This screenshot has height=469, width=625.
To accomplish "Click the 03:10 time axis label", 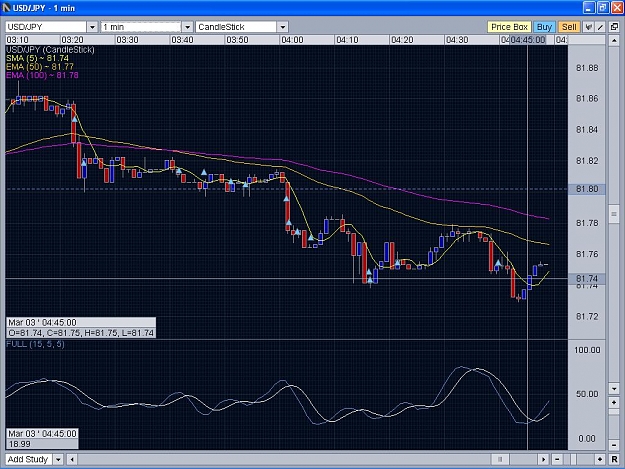I will (18, 40).
